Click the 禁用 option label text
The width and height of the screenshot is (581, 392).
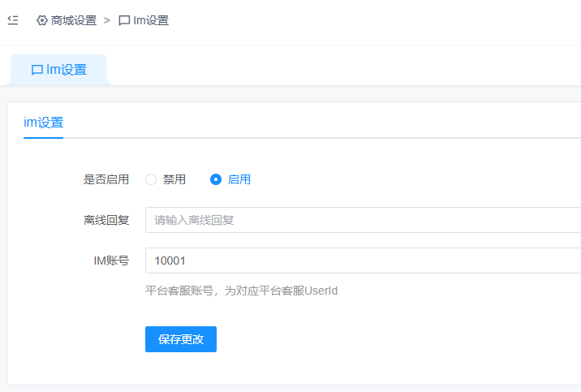tap(174, 179)
